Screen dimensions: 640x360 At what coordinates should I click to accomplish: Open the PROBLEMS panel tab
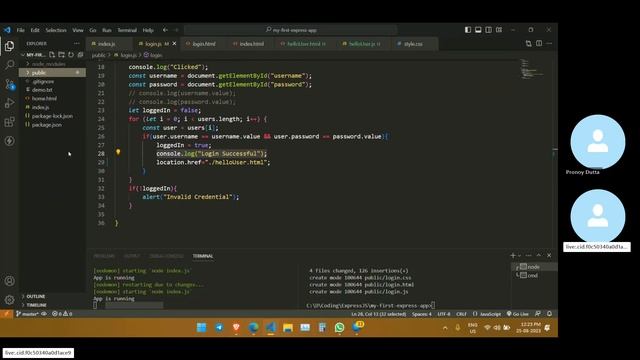104,256
